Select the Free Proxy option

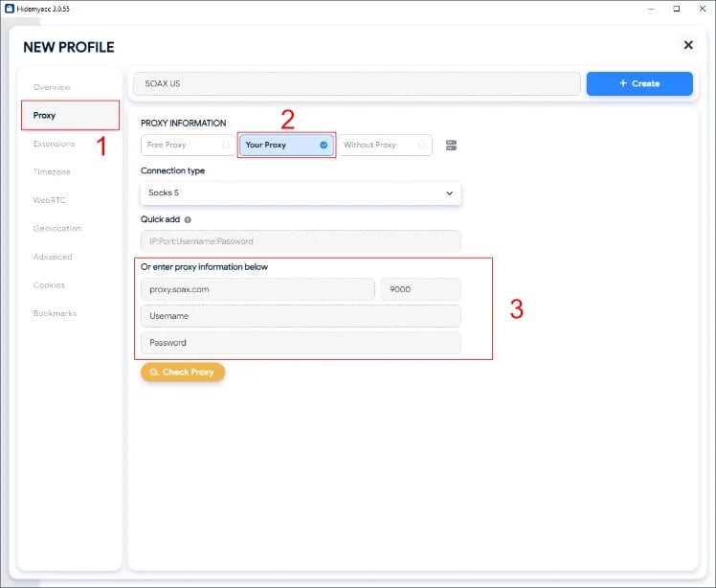pyautogui.click(x=187, y=145)
